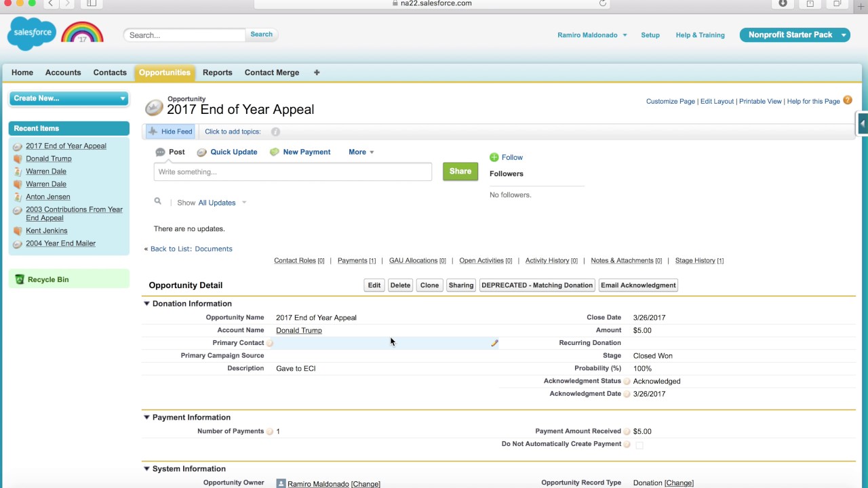Collapse the Payment Information section
Image resolution: width=868 pixels, height=488 pixels.
[x=146, y=418]
